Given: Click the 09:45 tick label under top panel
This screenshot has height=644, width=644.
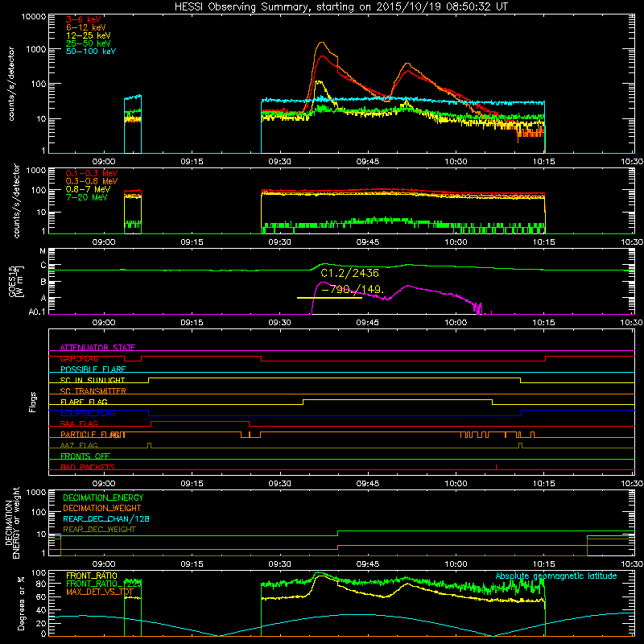Looking at the screenshot, I should coord(368,162).
